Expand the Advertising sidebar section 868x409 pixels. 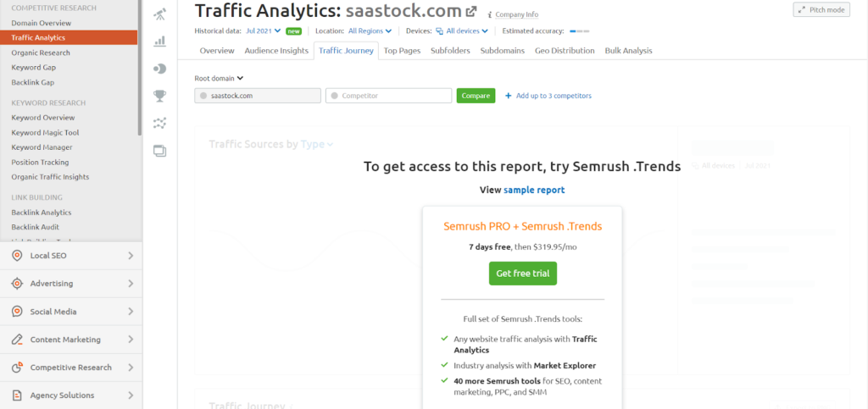point(71,284)
